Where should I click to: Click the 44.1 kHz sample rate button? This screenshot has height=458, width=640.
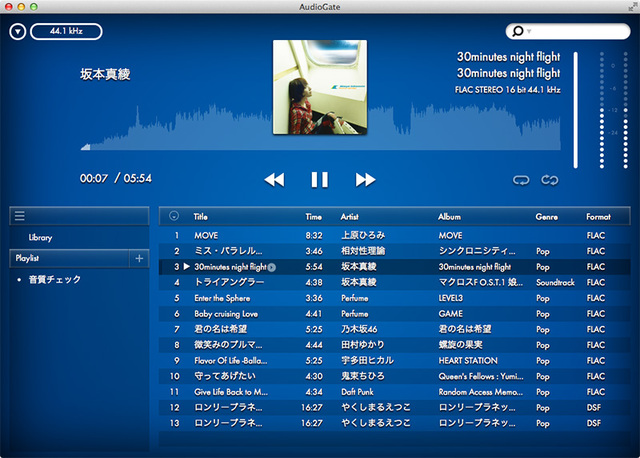point(66,31)
